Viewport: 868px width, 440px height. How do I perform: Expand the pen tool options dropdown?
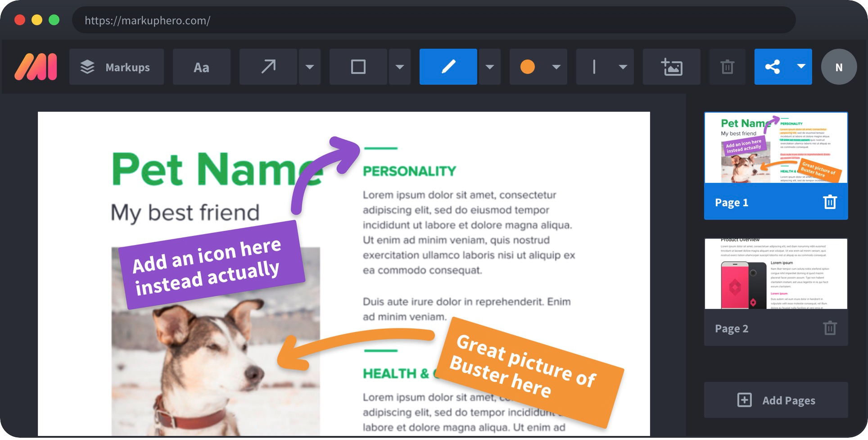coord(490,67)
